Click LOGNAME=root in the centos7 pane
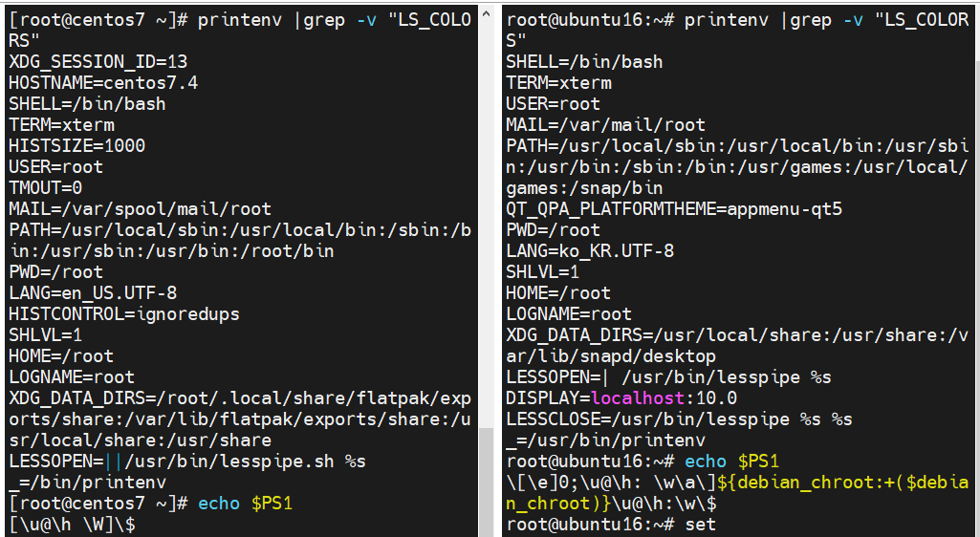Image resolution: width=980 pixels, height=537 pixels. point(72,377)
